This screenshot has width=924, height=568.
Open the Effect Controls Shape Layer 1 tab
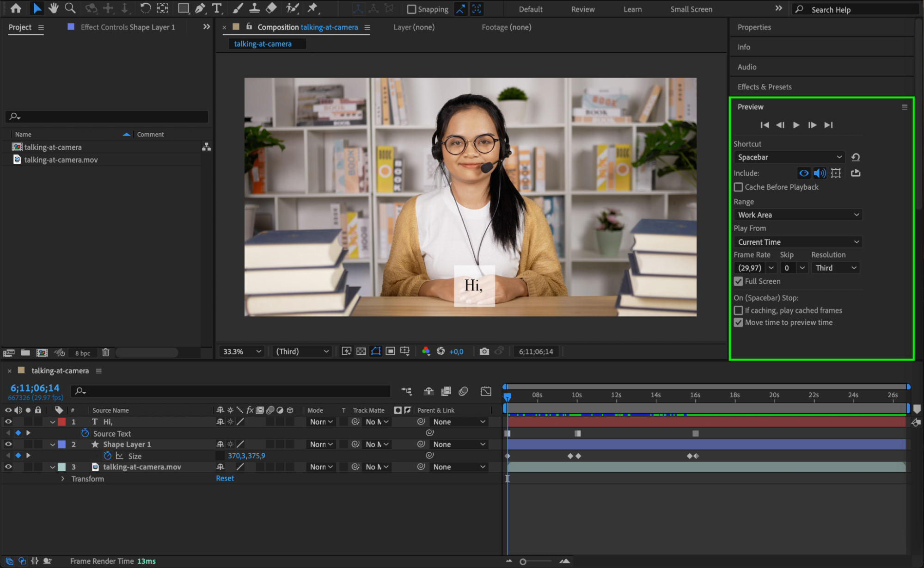pyautogui.click(x=128, y=27)
